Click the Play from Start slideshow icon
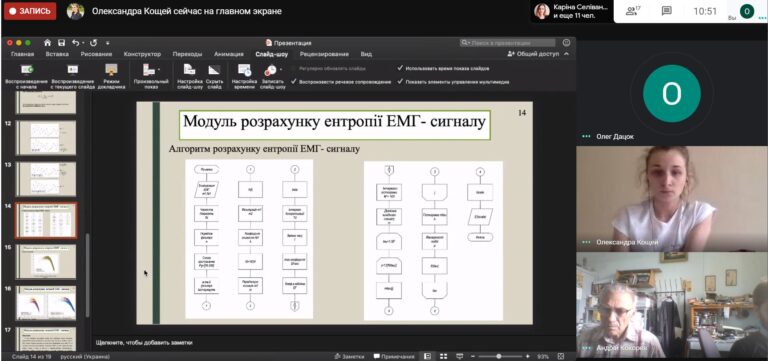768x361 pixels. pos(26,70)
